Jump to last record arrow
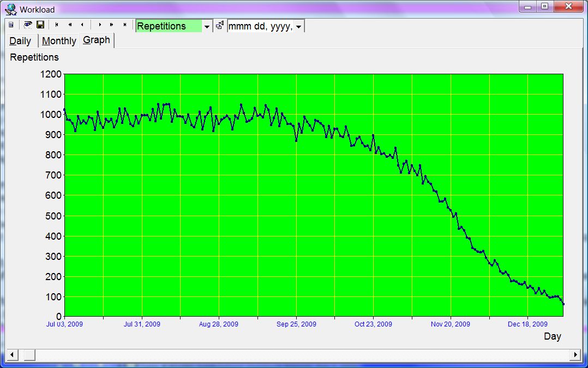588x368 pixels. (125, 25)
